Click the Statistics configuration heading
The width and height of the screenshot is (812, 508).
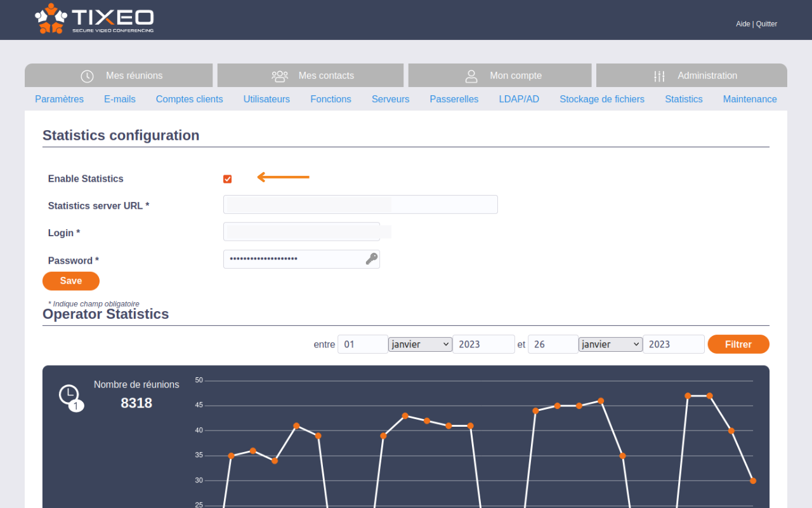(x=121, y=135)
